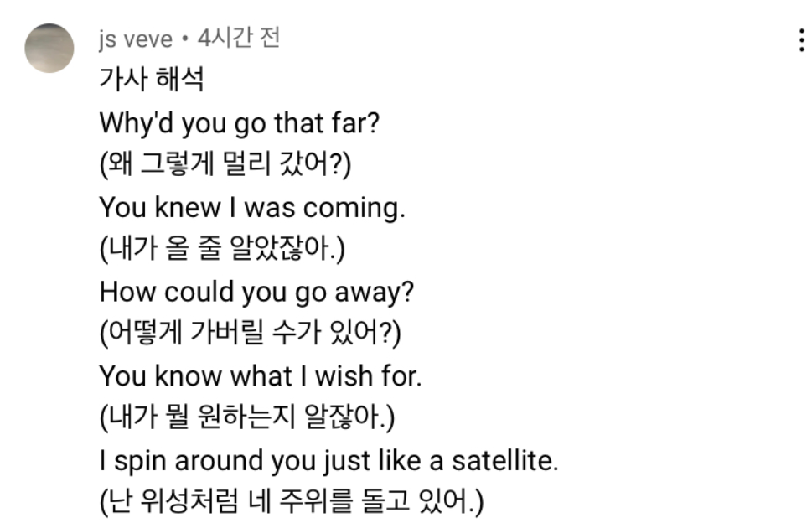
Task: Open the js veve channel name link
Action: [x=136, y=39]
